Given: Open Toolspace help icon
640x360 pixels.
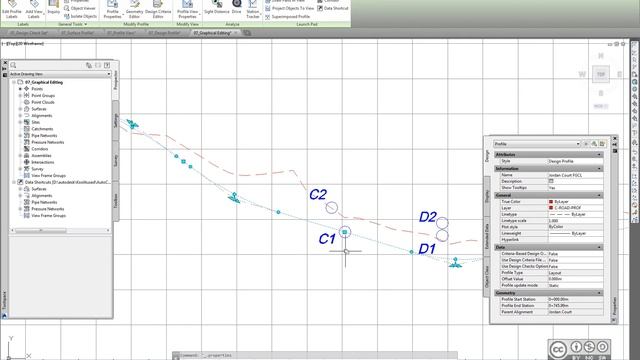Looking at the screenshot, I should (107, 65).
